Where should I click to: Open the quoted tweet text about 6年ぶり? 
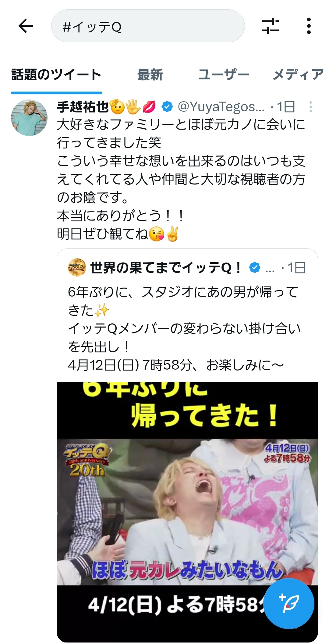[x=184, y=329]
